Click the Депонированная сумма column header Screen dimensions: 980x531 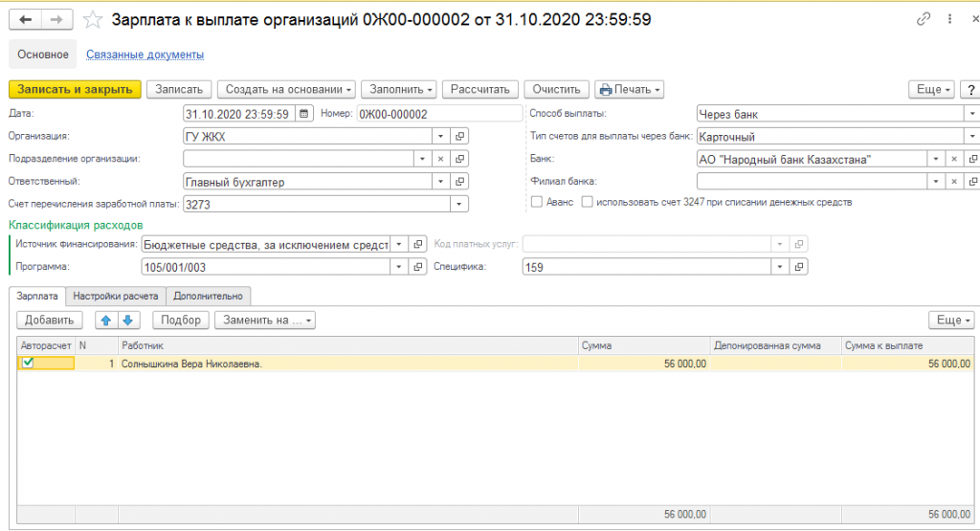[x=775, y=345]
